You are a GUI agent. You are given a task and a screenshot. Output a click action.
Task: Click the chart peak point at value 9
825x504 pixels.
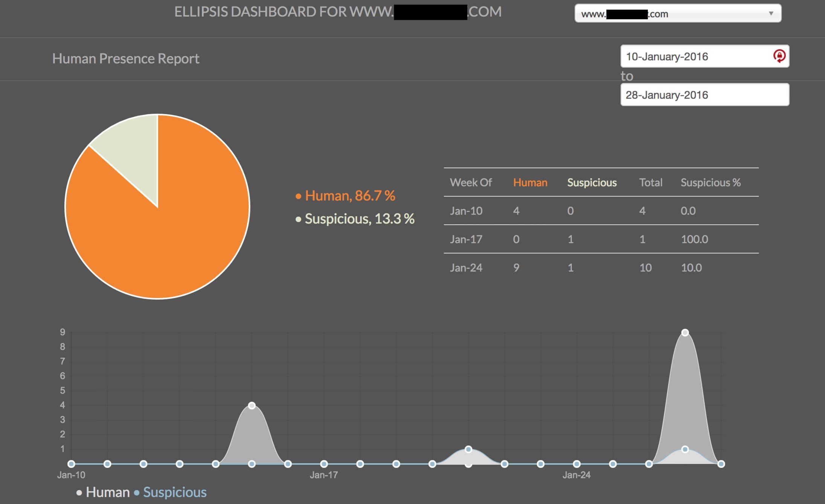click(x=685, y=333)
